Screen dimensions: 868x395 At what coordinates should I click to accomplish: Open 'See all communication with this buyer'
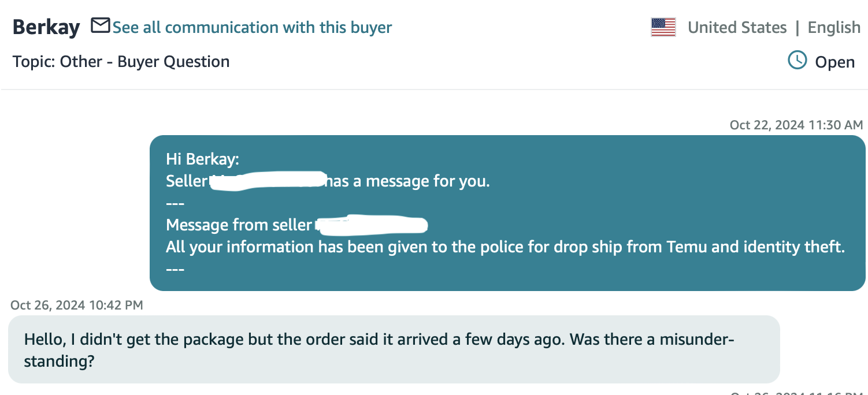pyautogui.click(x=252, y=27)
